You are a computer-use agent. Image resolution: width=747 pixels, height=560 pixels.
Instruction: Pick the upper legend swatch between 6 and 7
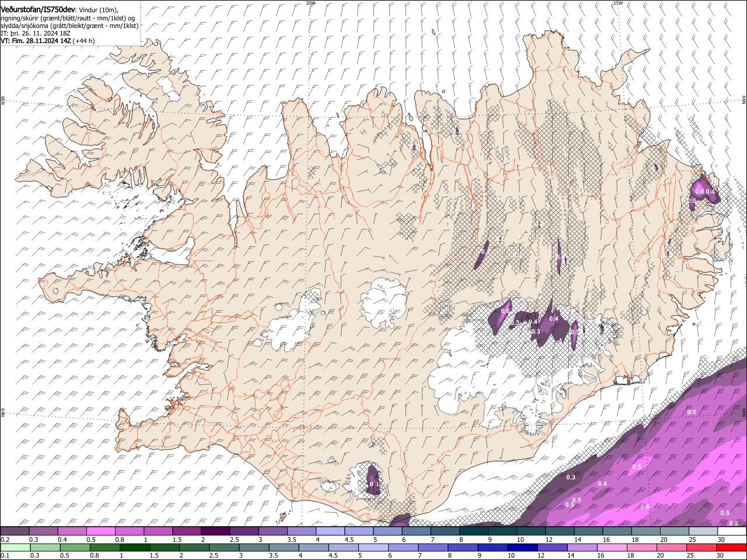pos(417,531)
